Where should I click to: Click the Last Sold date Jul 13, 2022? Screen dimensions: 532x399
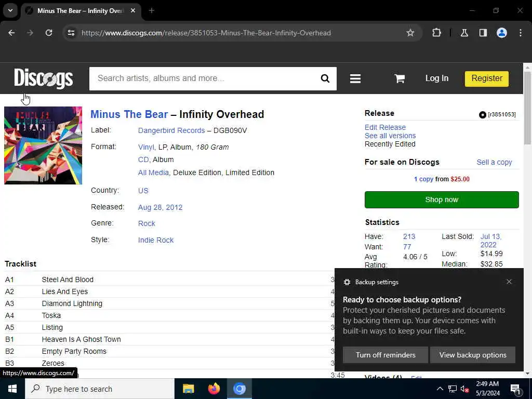point(490,241)
